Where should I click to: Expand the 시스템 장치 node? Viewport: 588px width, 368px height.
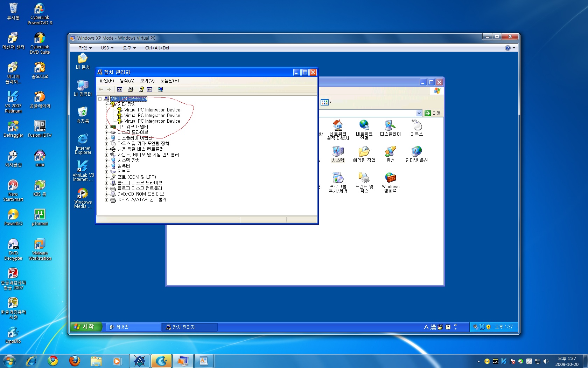106,161
